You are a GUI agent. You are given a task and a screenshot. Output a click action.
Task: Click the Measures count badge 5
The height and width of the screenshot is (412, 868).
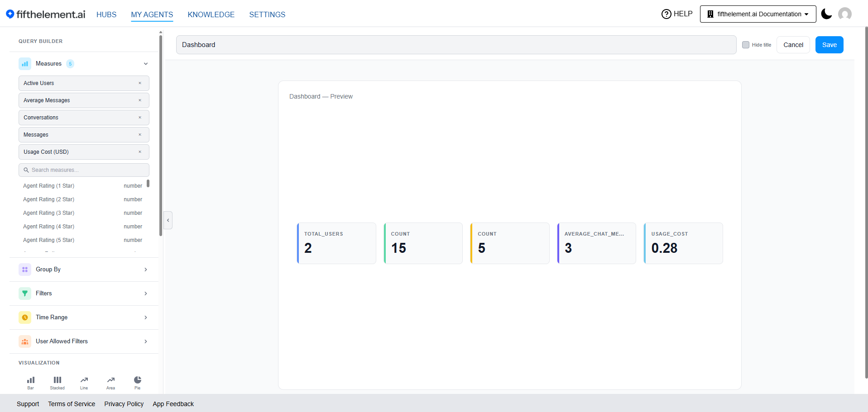coord(70,64)
